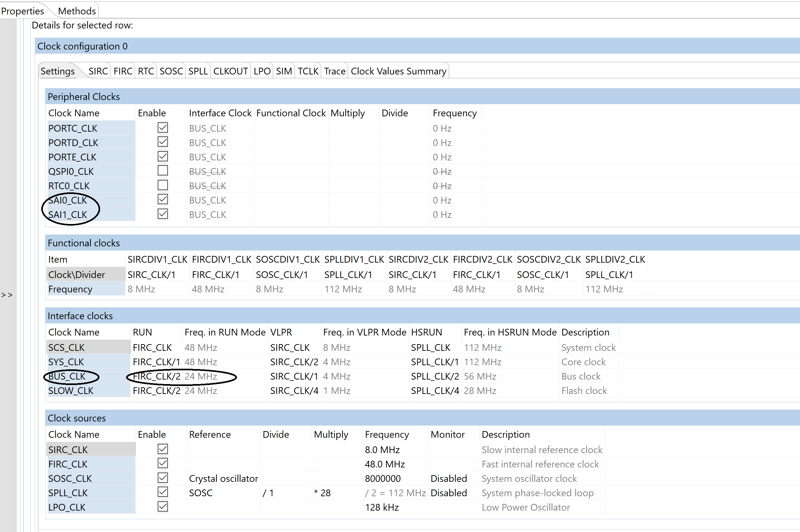Click the BUS_CLK RUN divider FIRC_CLK/2 cell
The width and height of the screenshot is (800, 532).
[x=156, y=376]
